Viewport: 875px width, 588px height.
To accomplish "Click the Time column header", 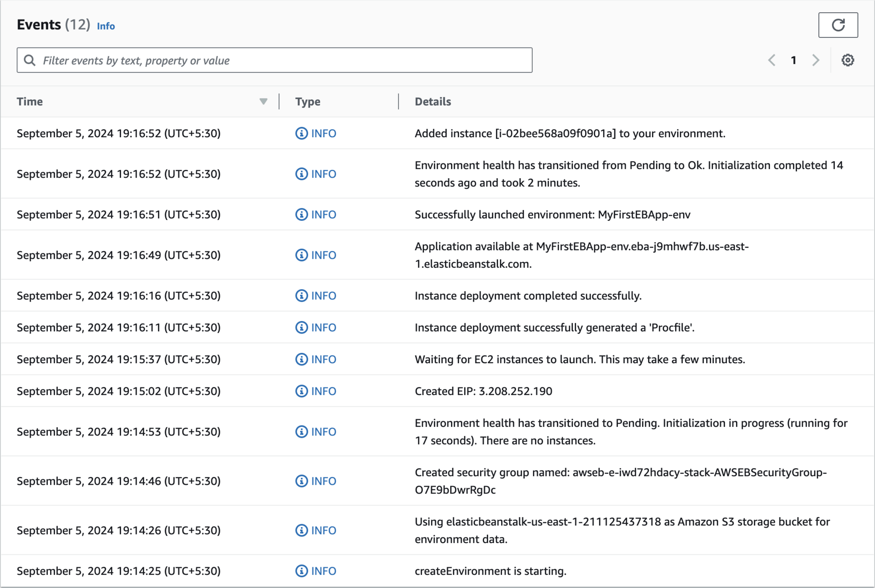I will pos(30,101).
